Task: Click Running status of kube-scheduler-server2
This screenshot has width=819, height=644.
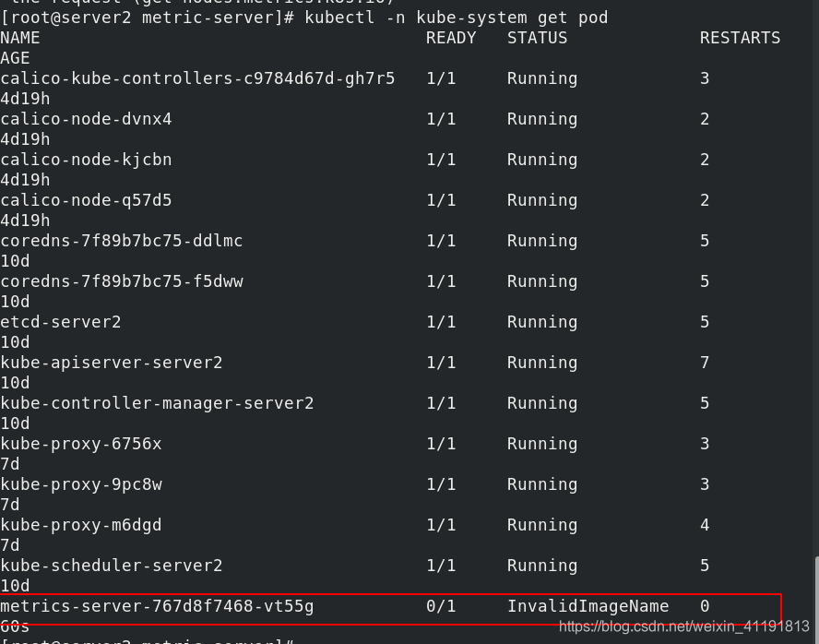Action: (542, 566)
